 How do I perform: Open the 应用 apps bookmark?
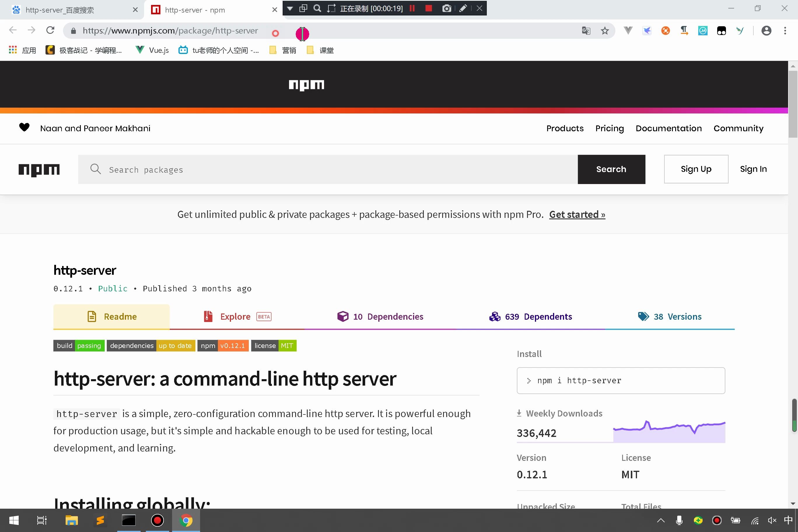tap(22, 50)
